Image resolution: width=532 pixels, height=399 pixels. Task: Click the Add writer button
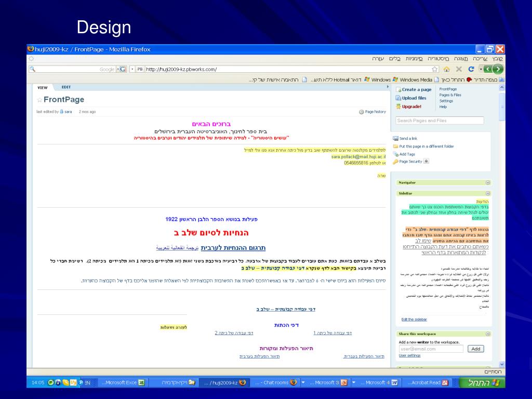(x=476, y=349)
